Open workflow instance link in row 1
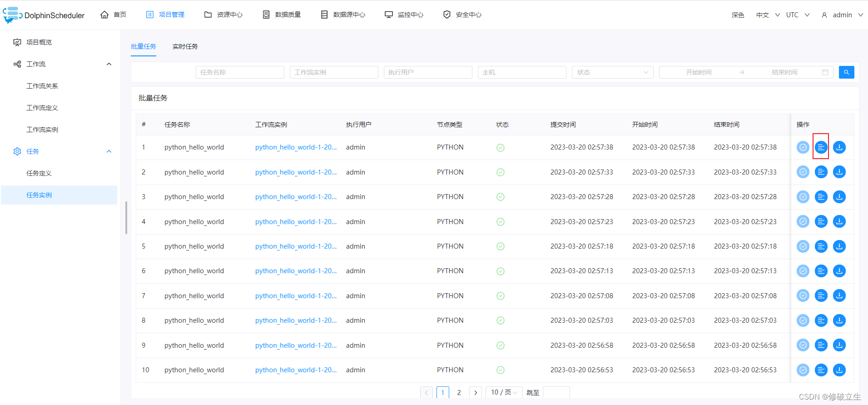The width and height of the screenshot is (868, 405). point(296,147)
